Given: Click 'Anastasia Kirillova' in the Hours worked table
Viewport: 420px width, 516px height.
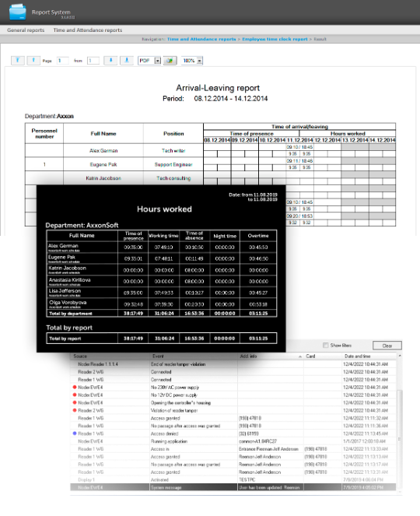Looking at the screenshot, I should (x=69, y=279).
